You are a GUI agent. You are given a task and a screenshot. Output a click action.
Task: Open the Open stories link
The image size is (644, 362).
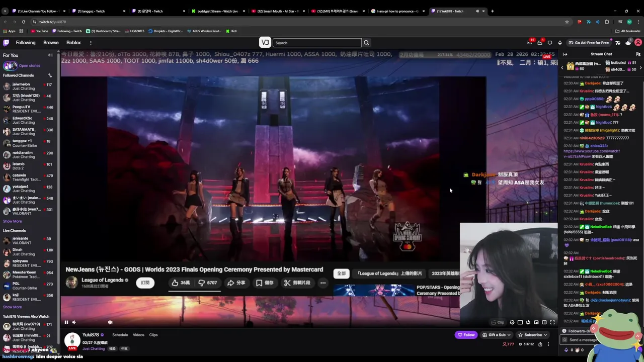coord(29,66)
